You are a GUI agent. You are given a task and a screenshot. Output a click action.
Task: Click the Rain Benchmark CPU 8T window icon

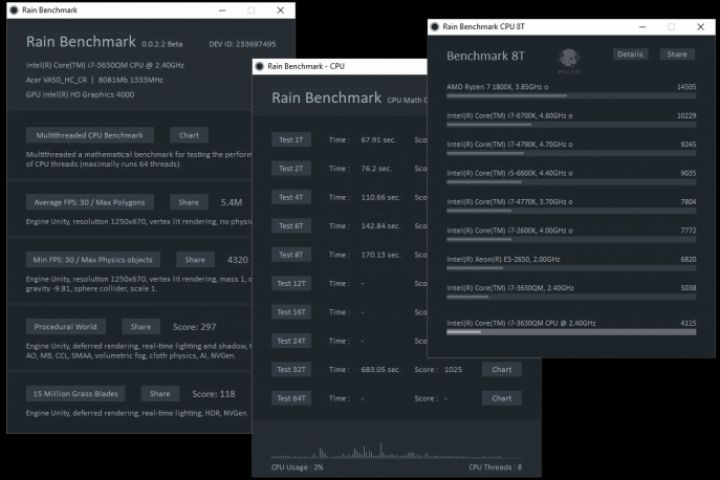(435, 27)
